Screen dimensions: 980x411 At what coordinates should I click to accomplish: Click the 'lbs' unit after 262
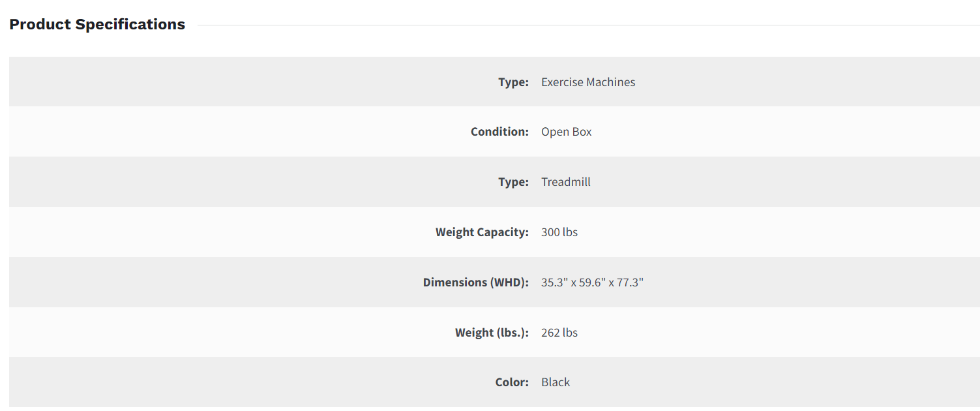pyautogui.click(x=571, y=333)
